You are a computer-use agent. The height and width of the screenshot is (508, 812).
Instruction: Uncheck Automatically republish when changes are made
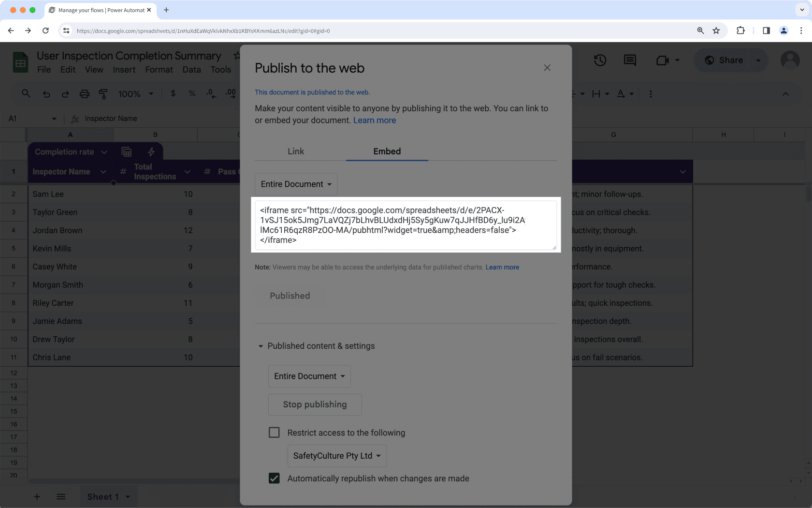coord(274,478)
